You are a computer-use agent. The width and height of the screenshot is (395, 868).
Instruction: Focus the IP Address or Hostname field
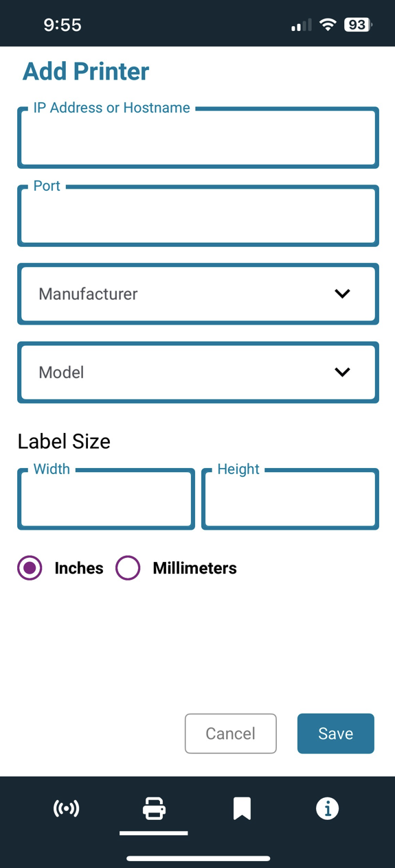pyautogui.click(x=198, y=137)
